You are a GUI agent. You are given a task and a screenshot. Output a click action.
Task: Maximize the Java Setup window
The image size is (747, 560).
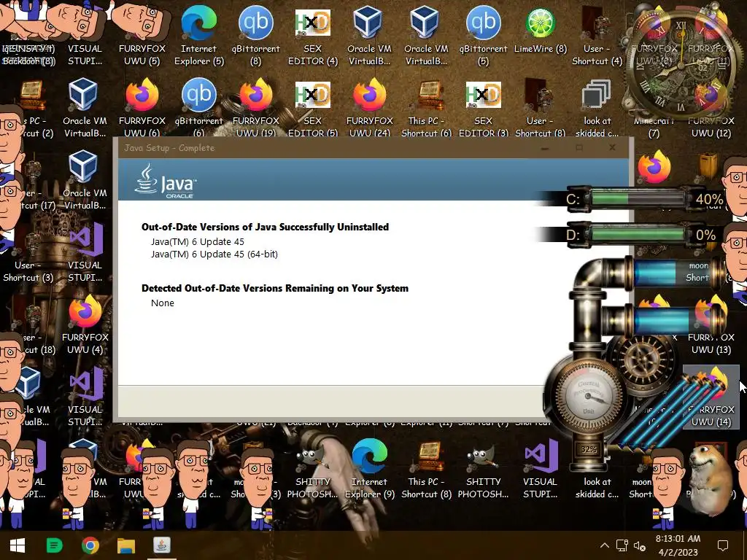(x=578, y=147)
